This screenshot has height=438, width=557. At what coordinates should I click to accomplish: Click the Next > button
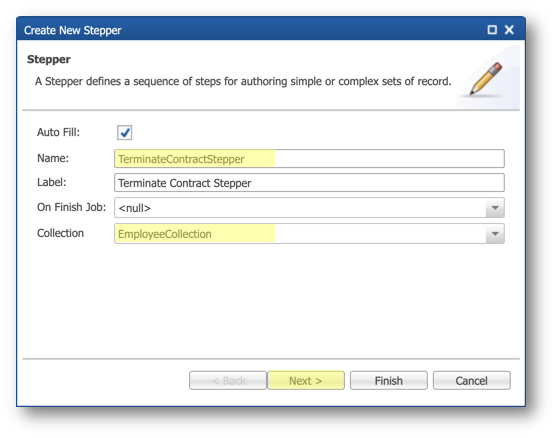point(305,380)
